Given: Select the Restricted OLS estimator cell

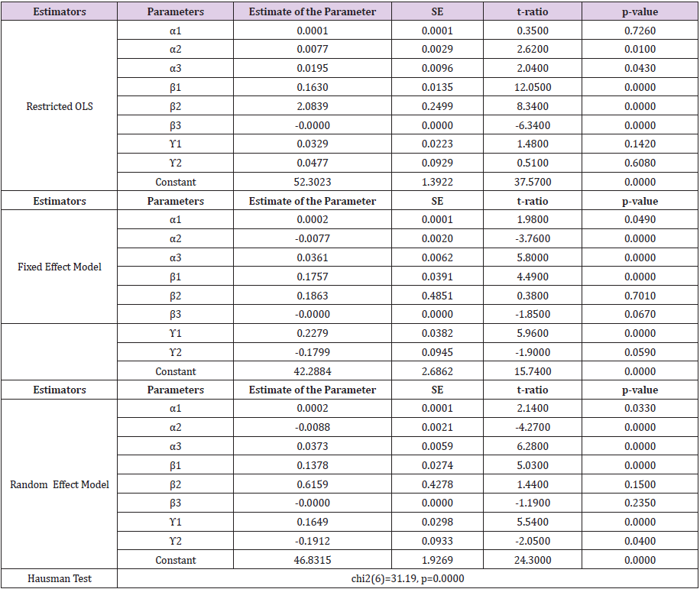Looking at the screenshot, I should coord(60,106).
